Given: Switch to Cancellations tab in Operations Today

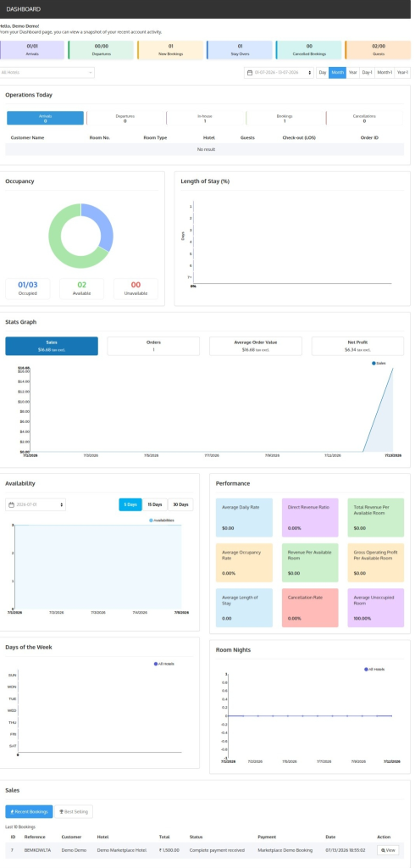Looking at the screenshot, I should pyautogui.click(x=364, y=118).
